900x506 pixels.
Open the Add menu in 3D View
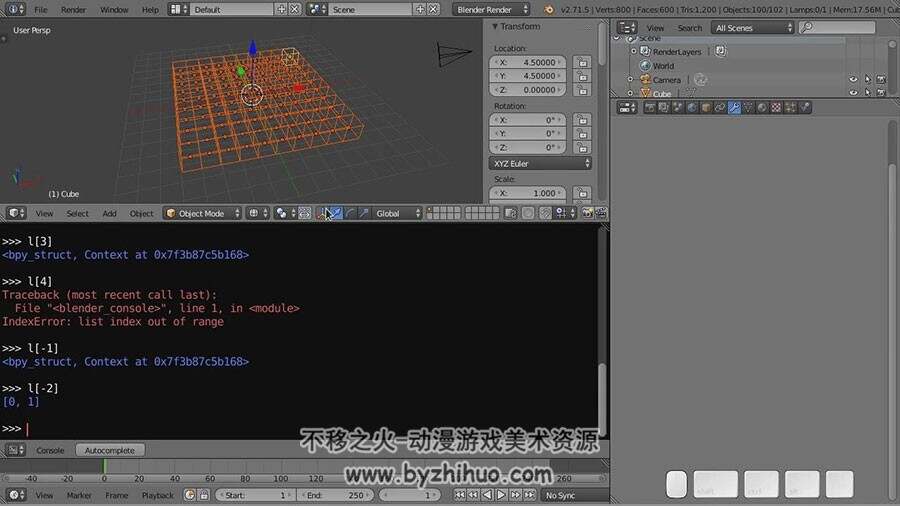(110, 213)
